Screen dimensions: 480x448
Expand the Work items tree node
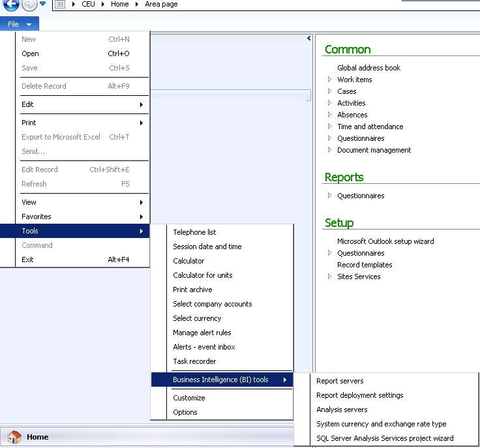pyautogui.click(x=330, y=80)
